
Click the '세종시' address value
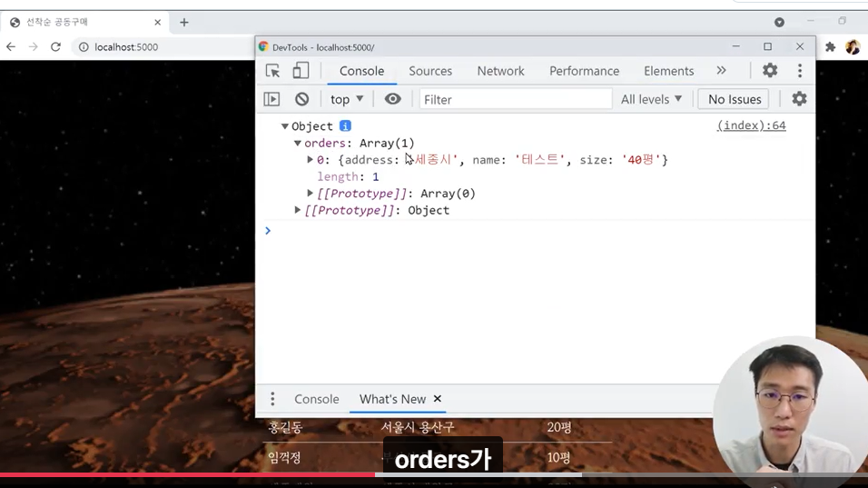tap(434, 160)
